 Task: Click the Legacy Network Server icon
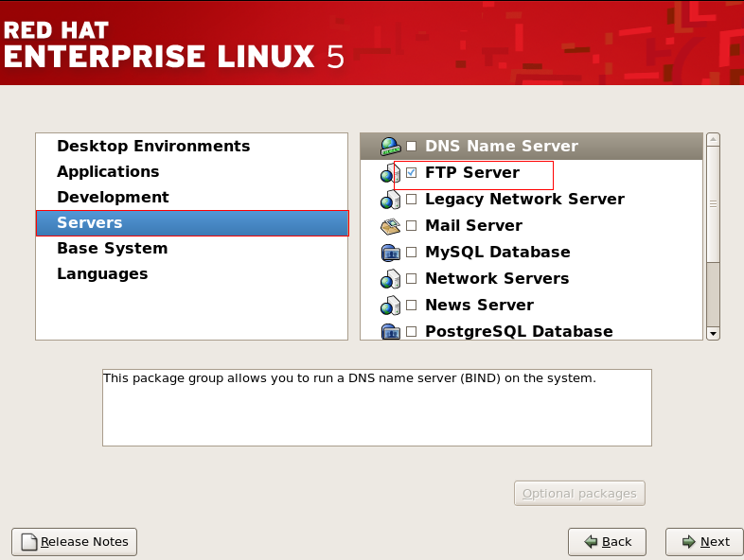(x=390, y=200)
